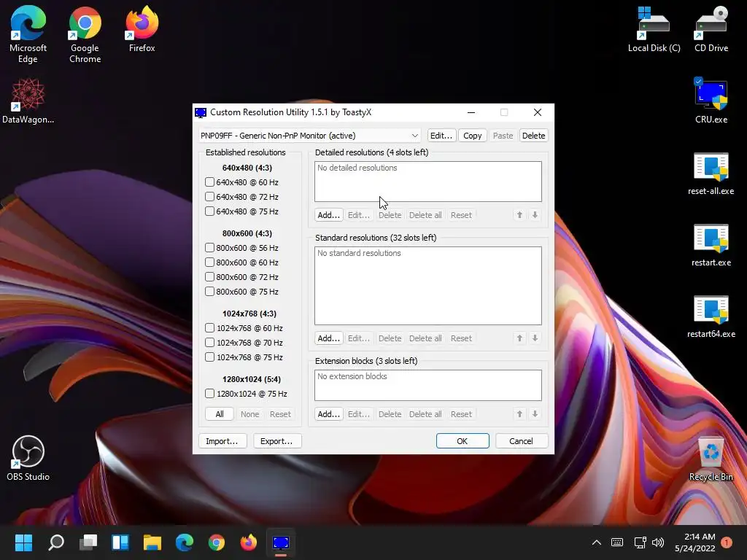Add a detailed resolution
Viewport: 747px width, 560px height.
point(329,215)
